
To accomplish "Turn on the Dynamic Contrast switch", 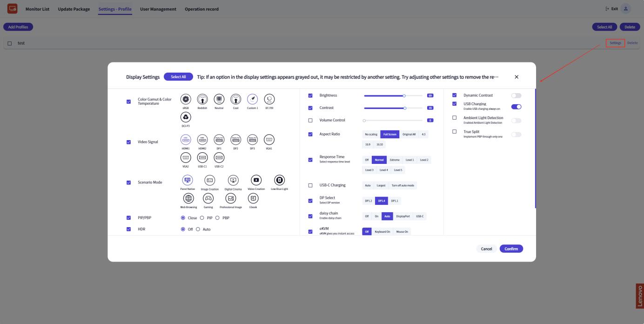I will click(516, 95).
